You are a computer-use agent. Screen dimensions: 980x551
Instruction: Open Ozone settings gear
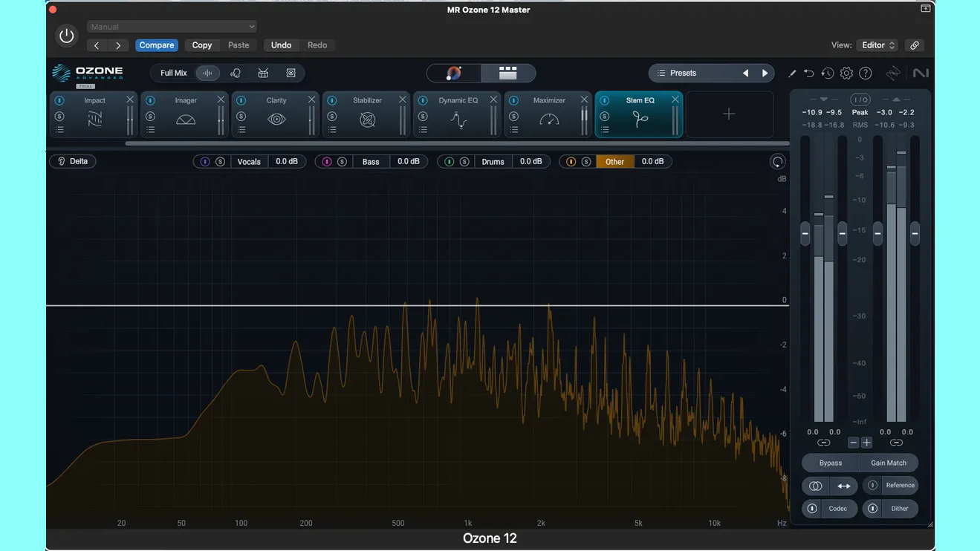point(846,73)
